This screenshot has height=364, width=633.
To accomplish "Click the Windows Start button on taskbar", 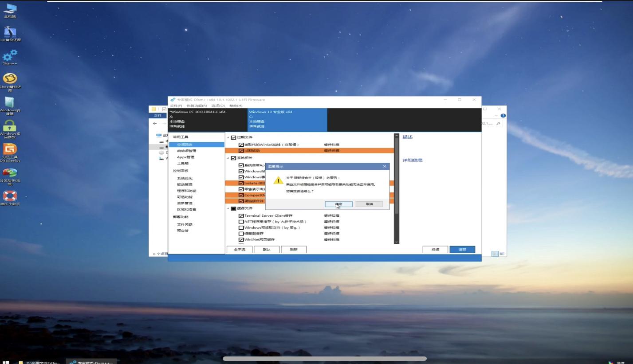I will point(6,362).
